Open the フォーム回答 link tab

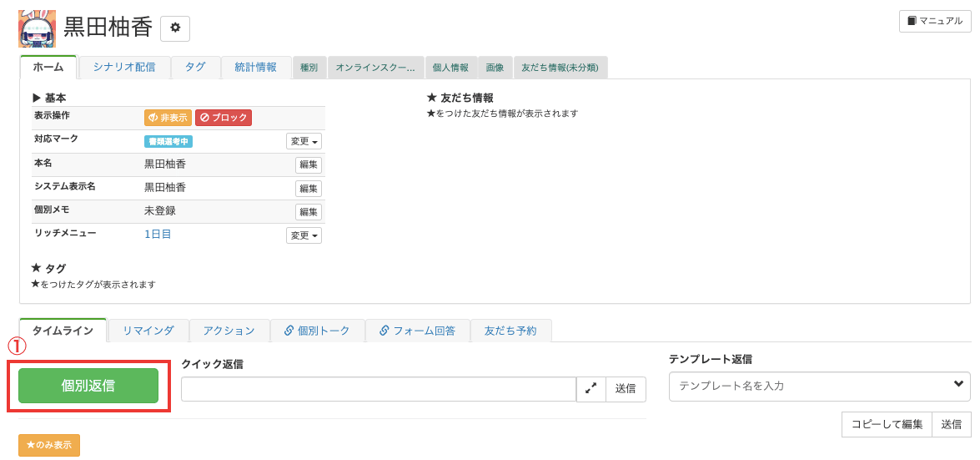[417, 331]
